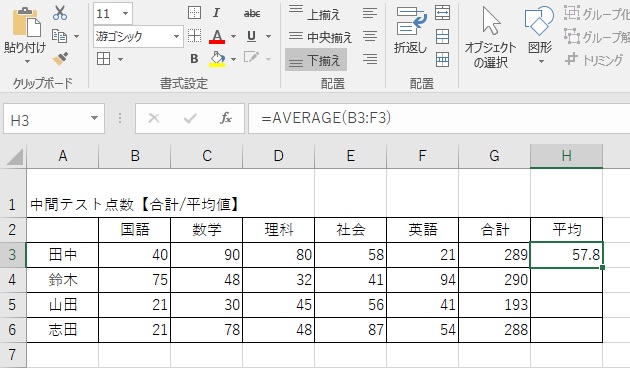The height and width of the screenshot is (368, 630).
Task: Click the dotted-outline border icon left of font color
Action: pos(194,36)
